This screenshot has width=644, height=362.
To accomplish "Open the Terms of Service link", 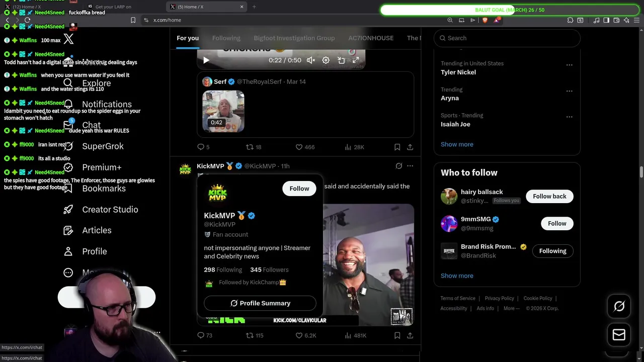I will (x=458, y=299).
